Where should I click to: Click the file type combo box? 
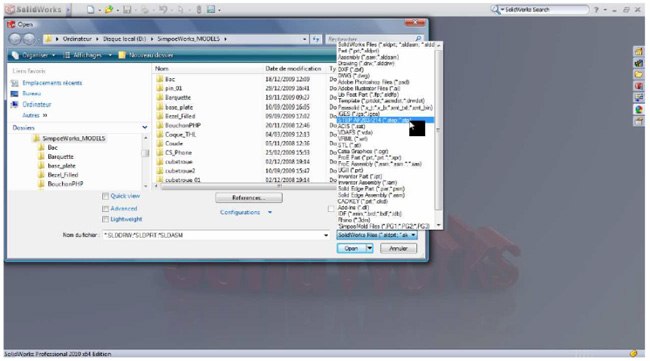(377, 235)
